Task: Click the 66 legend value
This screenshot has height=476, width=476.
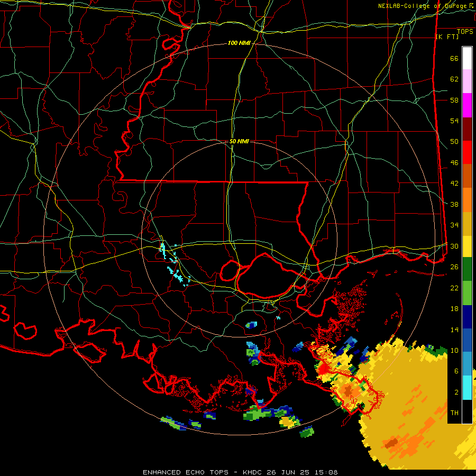Action: point(454,58)
